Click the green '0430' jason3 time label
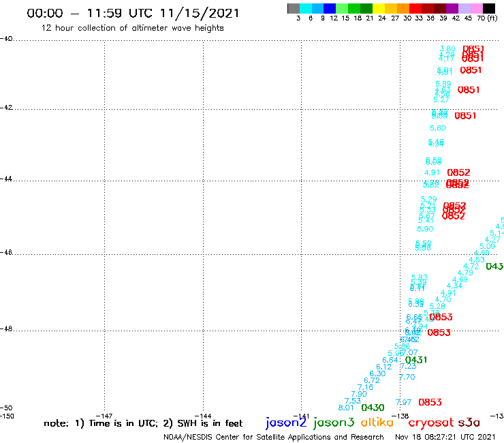 click(373, 408)
